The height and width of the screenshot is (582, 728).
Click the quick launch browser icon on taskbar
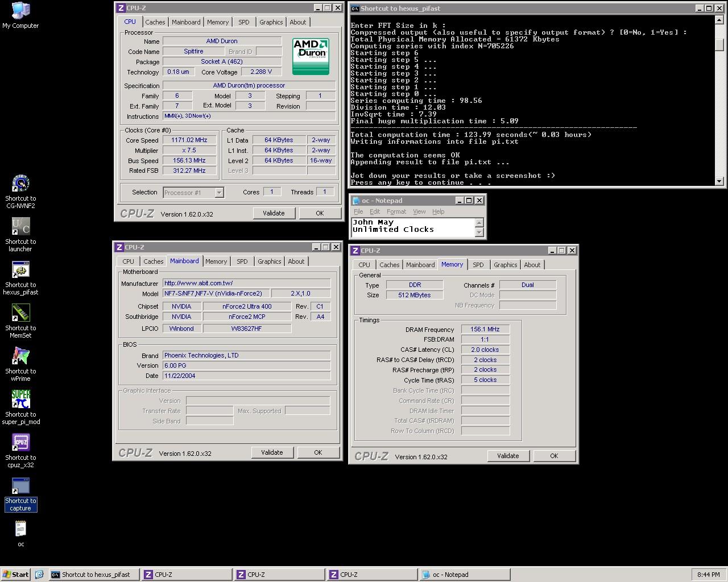[39, 575]
